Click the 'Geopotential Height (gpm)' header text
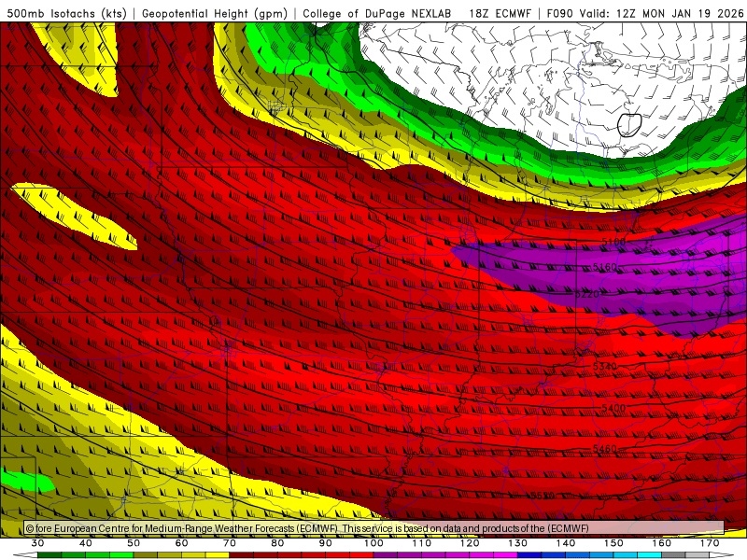Image resolution: width=747 pixels, height=560 pixels. [215, 13]
